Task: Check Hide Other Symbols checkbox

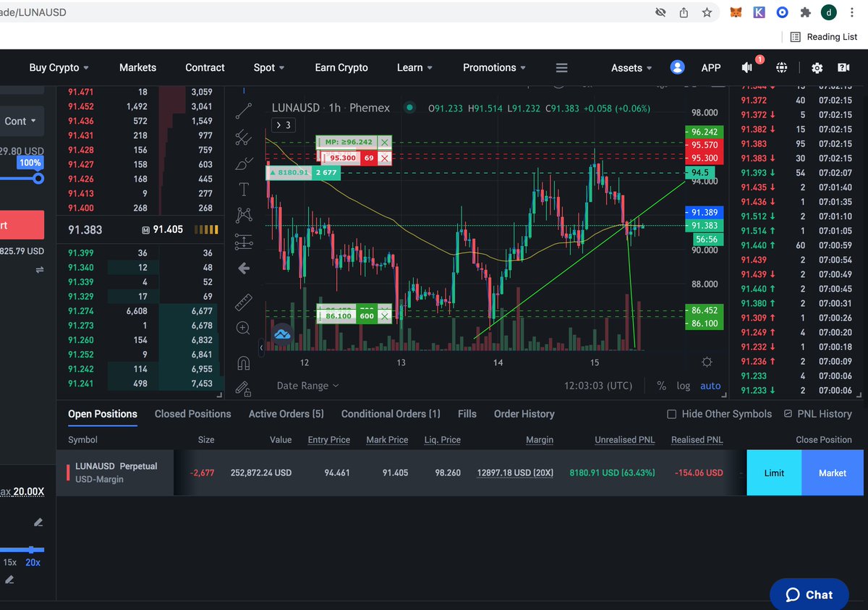Action: [x=671, y=414]
